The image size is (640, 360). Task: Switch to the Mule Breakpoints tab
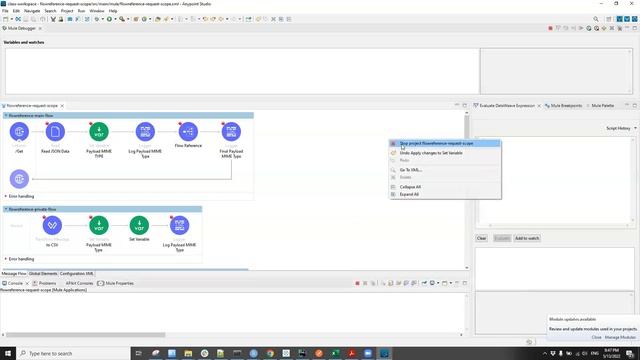tap(563, 105)
